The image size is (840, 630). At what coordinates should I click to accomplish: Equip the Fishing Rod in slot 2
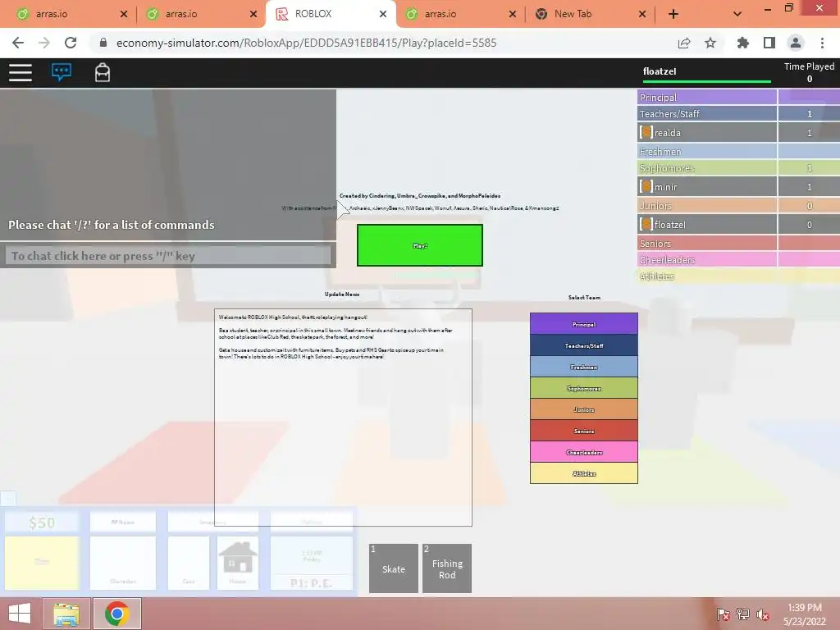447,568
